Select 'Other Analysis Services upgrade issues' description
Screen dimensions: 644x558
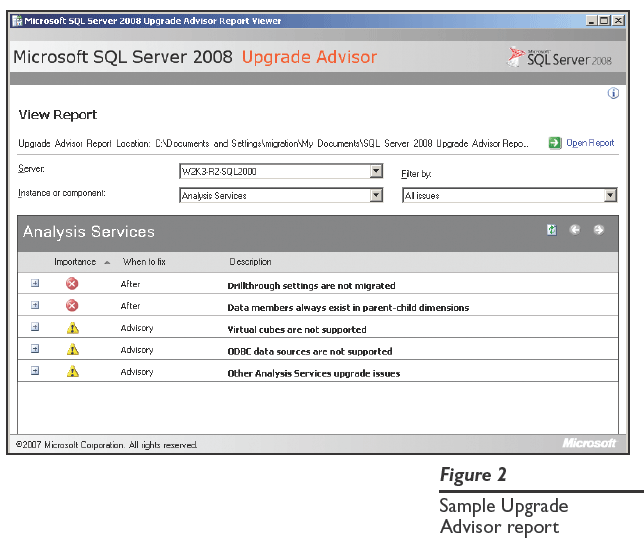click(x=314, y=374)
